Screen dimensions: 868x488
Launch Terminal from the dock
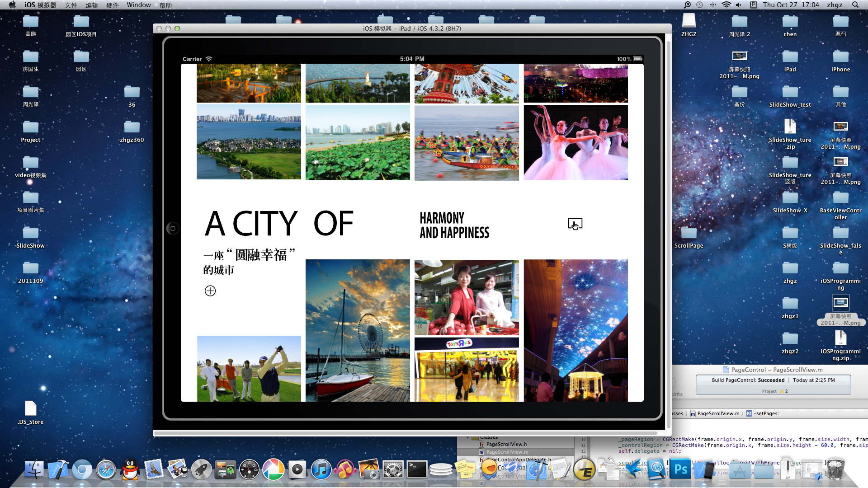(x=416, y=470)
